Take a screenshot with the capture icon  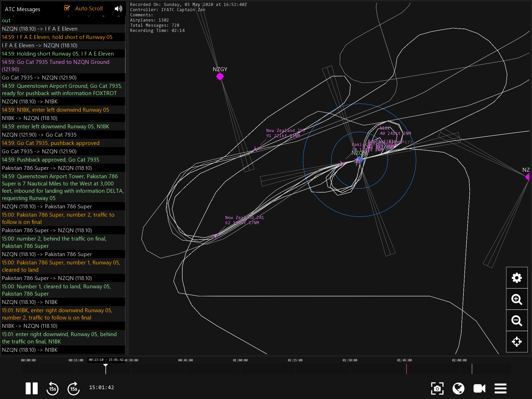coord(437,389)
